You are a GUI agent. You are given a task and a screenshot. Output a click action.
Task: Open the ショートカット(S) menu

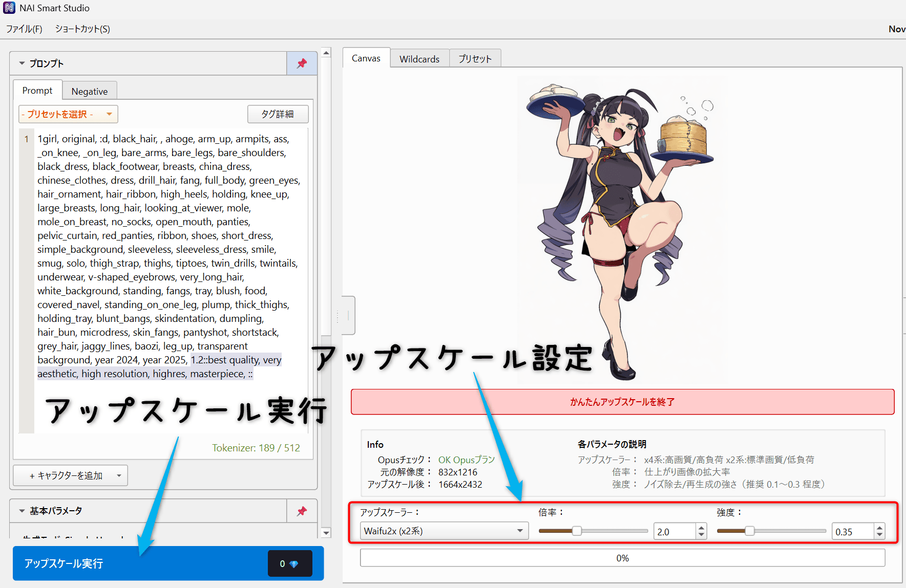coord(81,29)
